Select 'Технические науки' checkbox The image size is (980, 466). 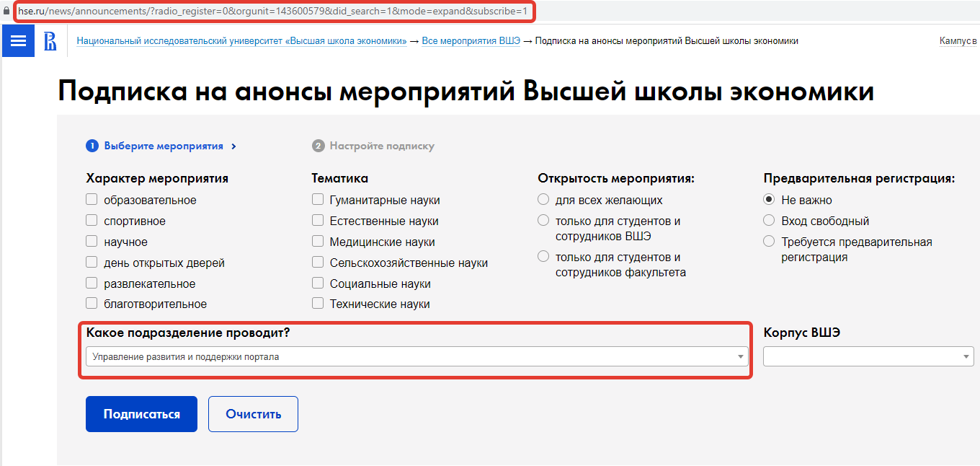[318, 304]
